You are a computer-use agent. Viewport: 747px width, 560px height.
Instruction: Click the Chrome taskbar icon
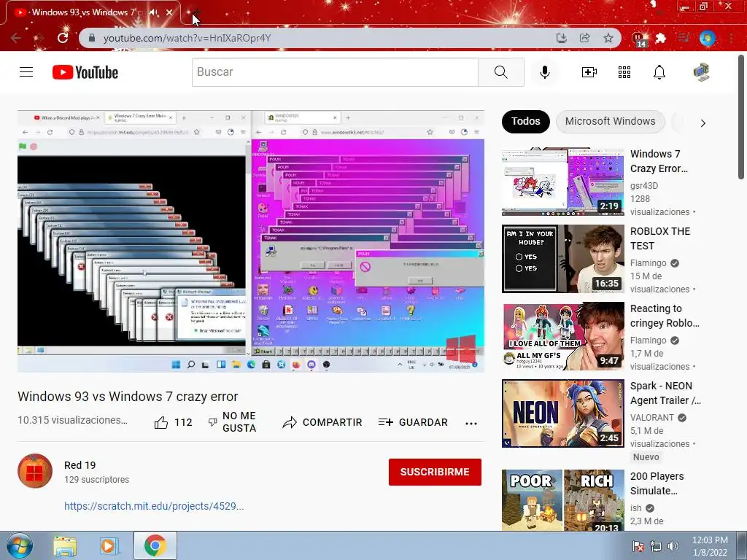point(155,545)
